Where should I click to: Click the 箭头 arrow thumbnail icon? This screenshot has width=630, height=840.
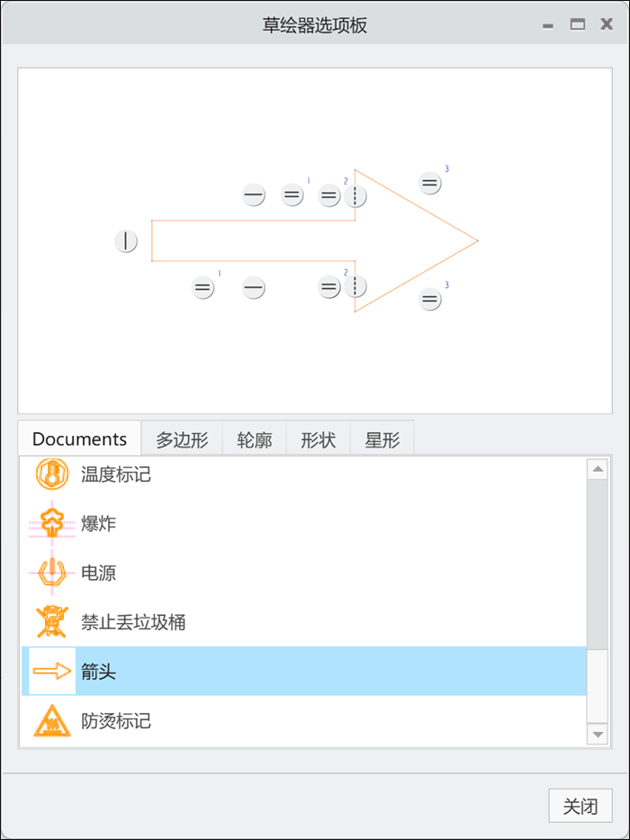(x=52, y=672)
